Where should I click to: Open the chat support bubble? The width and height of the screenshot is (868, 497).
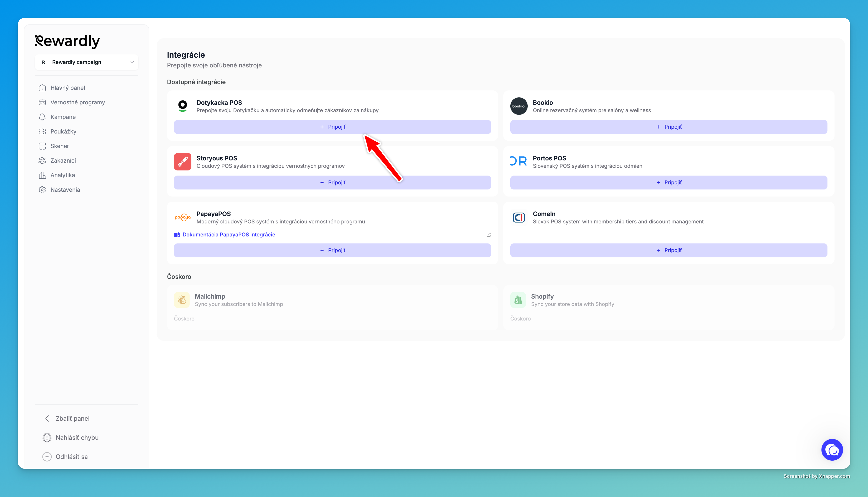(832, 450)
